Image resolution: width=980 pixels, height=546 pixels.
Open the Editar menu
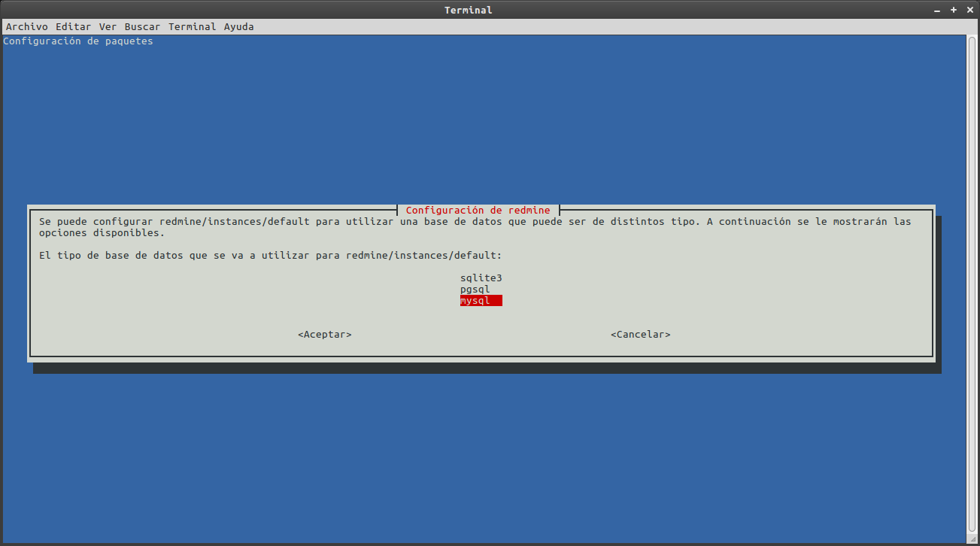pos(73,26)
